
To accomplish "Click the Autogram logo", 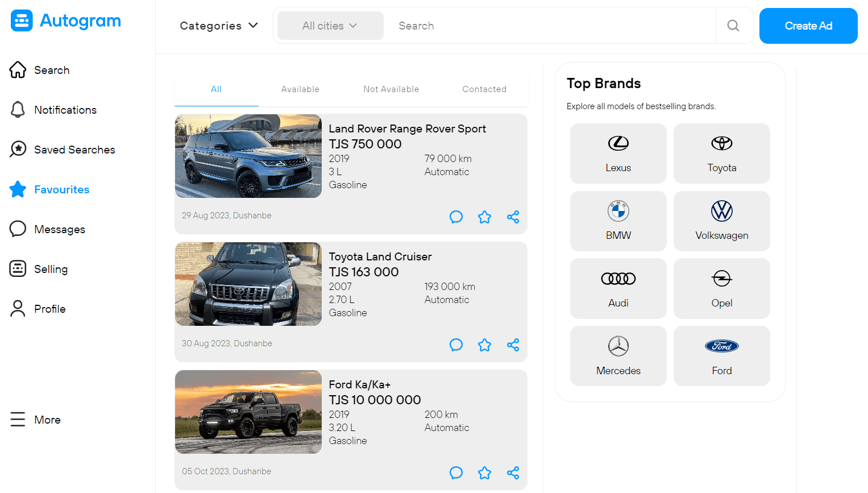I will 66,21.
